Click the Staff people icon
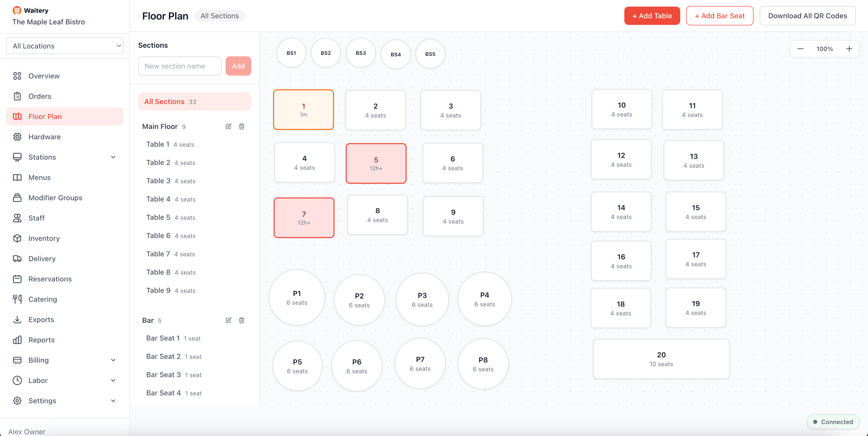 pos(17,218)
